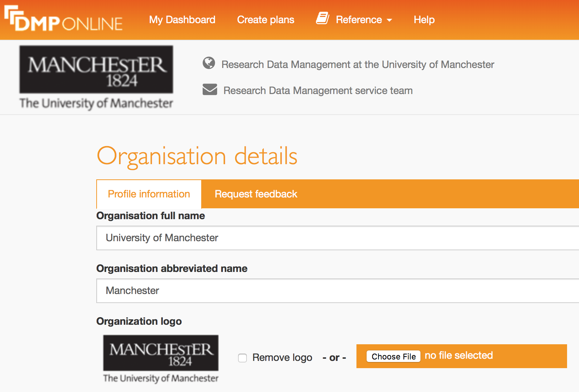Click the current organization logo preview
Image resolution: width=579 pixels, height=392 pixels.
(161, 359)
